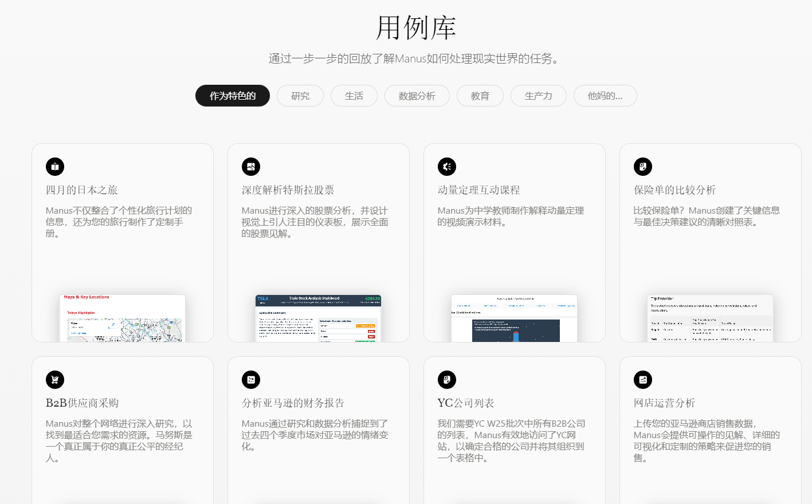Open the 深度解析特斯拉股票 use case title
Viewport: 812px width, 504px height.
tap(288, 190)
